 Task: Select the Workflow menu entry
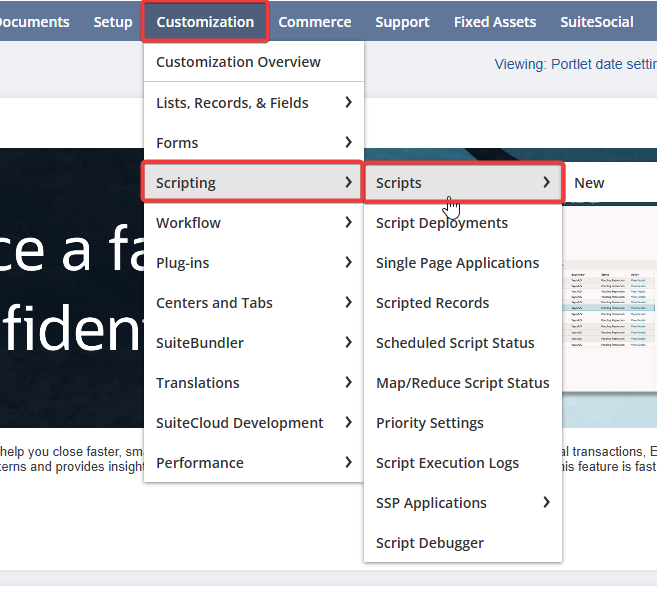[254, 223]
